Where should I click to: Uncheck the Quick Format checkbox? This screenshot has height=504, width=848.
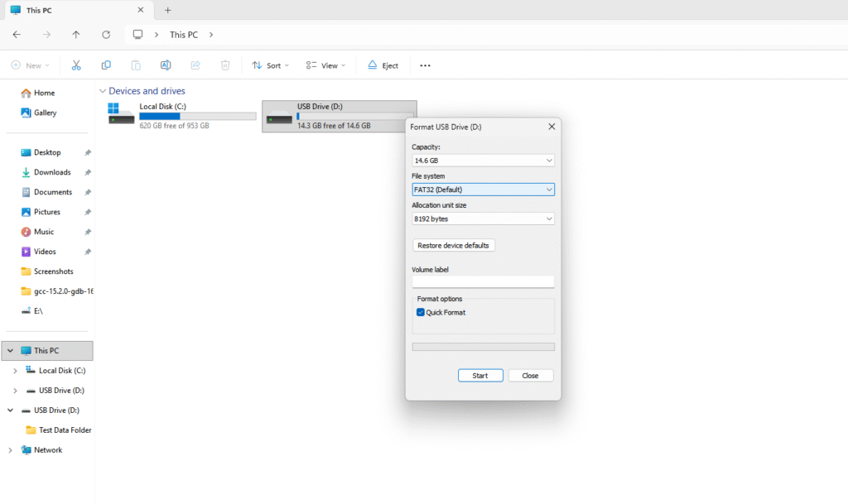(x=420, y=312)
